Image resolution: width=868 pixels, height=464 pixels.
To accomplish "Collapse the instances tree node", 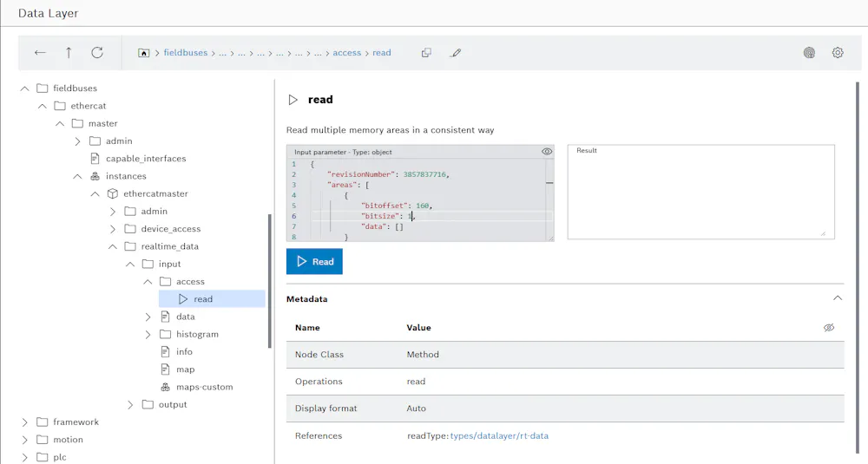I will point(77,176).
